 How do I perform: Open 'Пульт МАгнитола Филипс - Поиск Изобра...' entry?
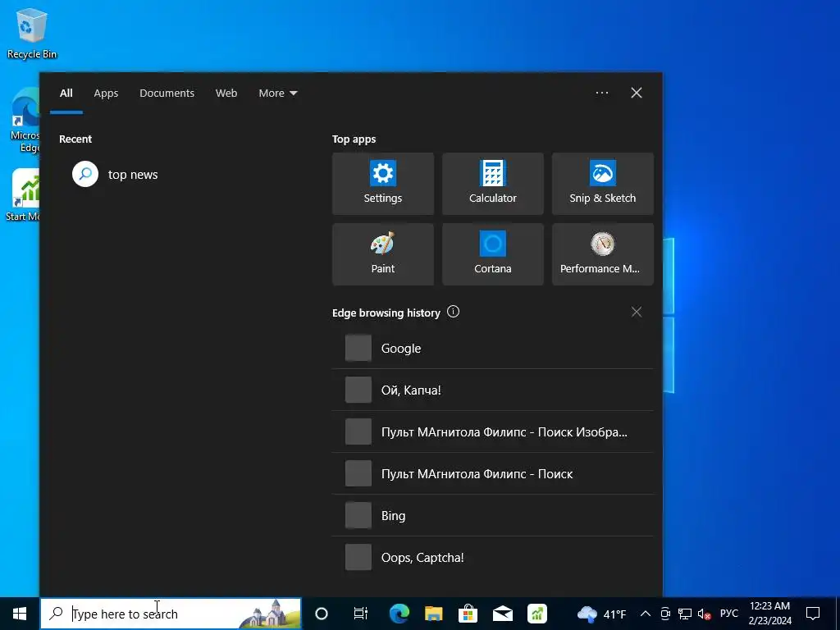[492, 431]
